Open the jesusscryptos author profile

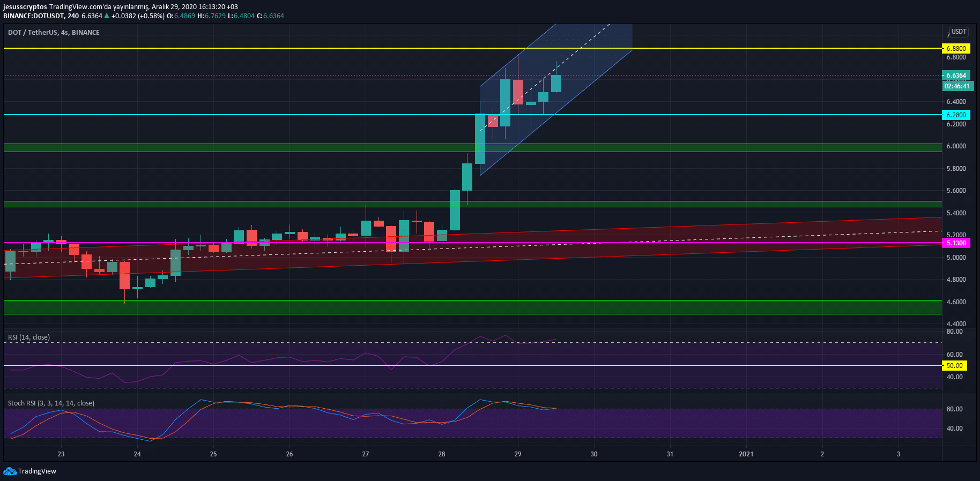point(25,7)
